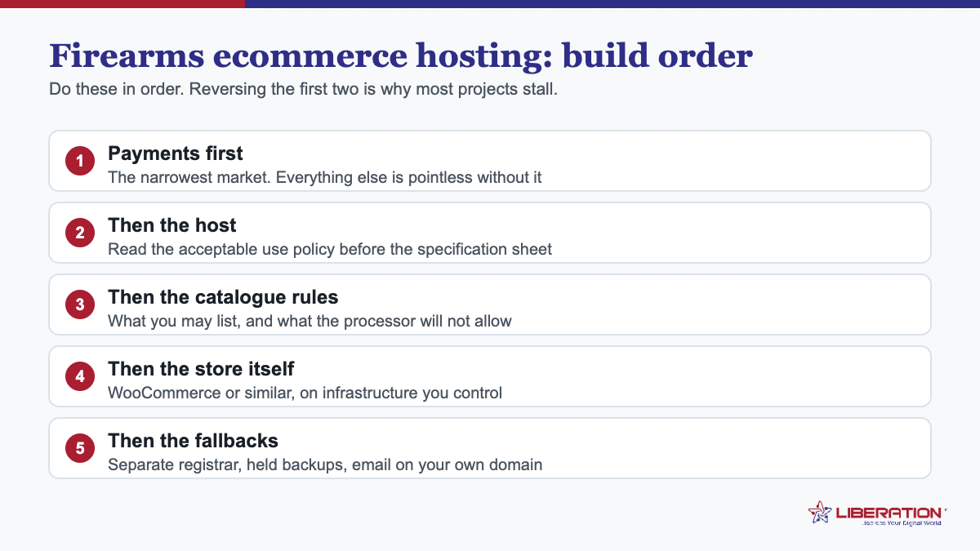
Task: Click the 'Do these in order' subtitle line
Action: [x=303, y=89]
